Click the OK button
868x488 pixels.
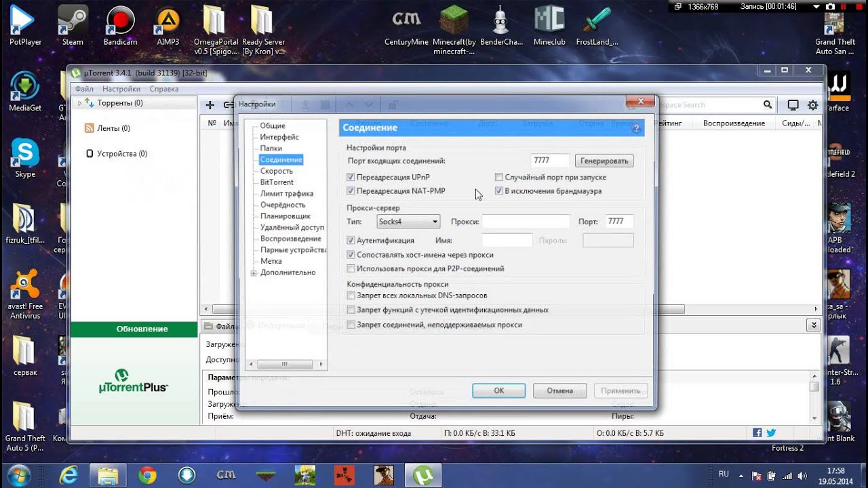tap(499, 391)
